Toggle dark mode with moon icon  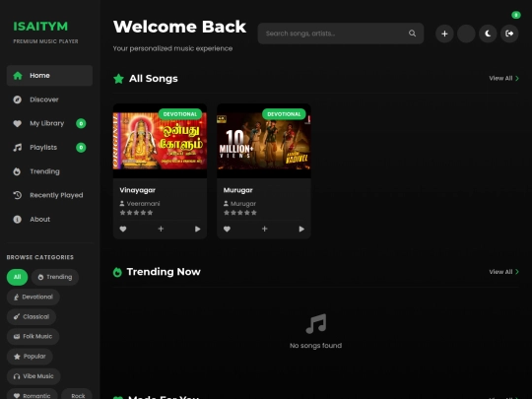(x=488, y=33)
